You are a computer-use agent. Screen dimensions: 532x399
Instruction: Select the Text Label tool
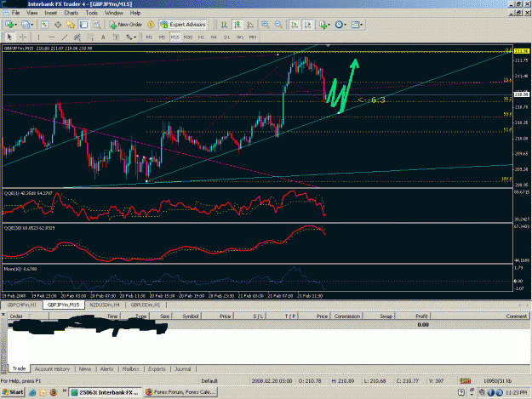pos(116,37)
